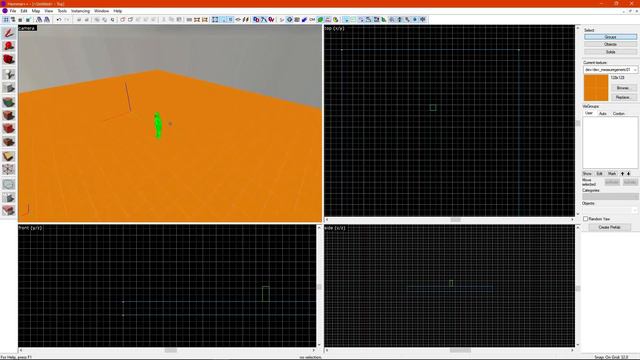Select the Selection tool in tool palette
The image size is (640, 360).
pos(9,33)
